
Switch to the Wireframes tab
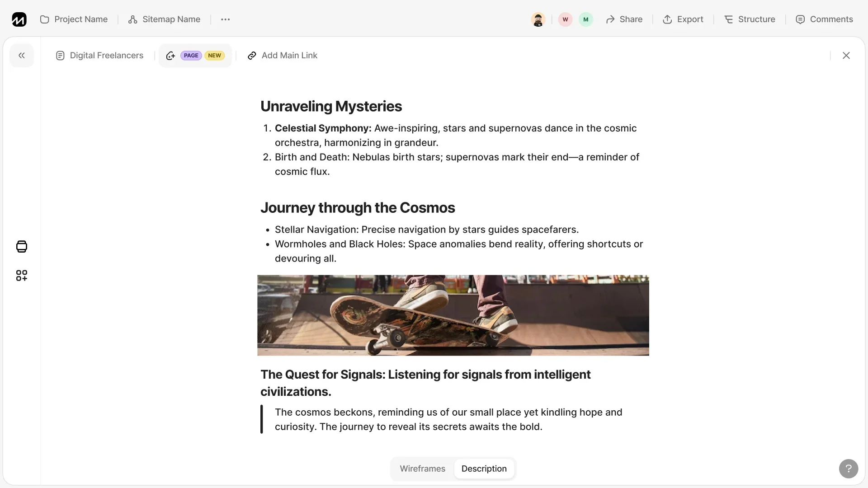[x=422, y=469]
